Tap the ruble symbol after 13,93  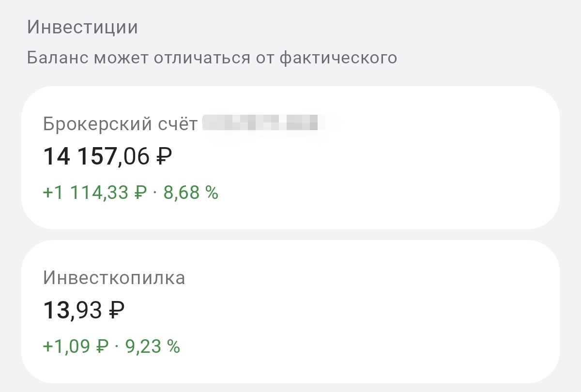click(116, 308)
